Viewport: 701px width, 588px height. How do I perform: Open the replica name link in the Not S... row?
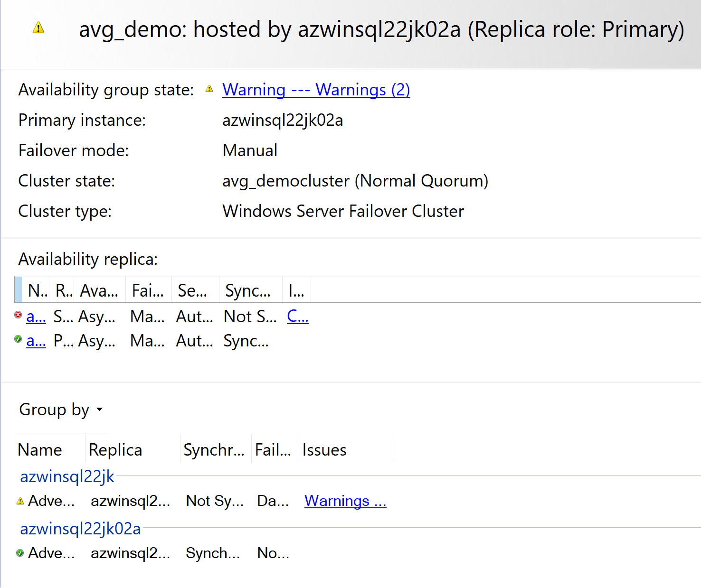tap(36, 317)
